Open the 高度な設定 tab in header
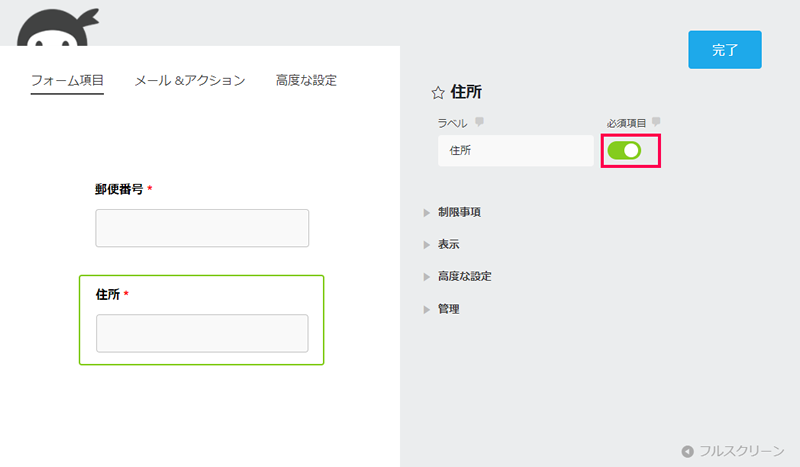800x467 pixels. (306, 80)
